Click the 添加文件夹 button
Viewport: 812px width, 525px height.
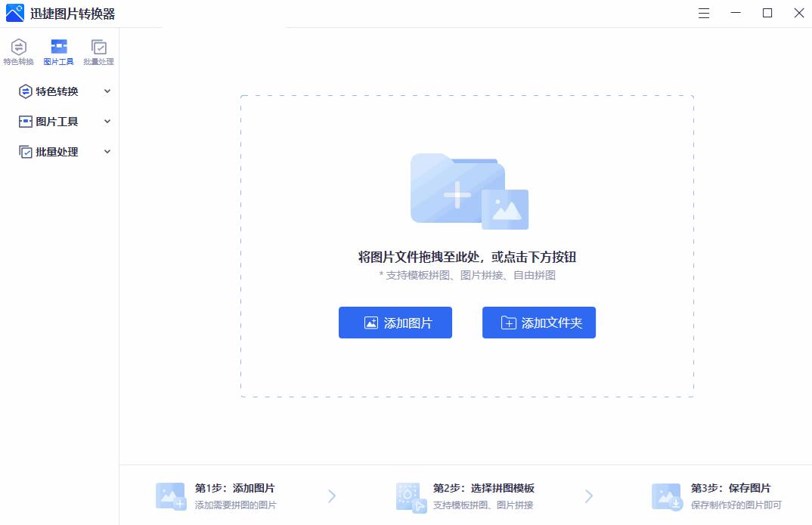538,323
